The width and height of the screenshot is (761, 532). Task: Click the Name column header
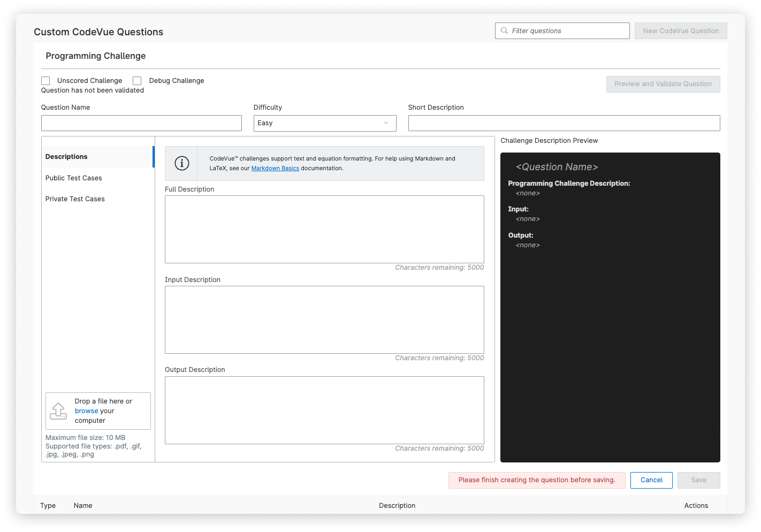83,506
